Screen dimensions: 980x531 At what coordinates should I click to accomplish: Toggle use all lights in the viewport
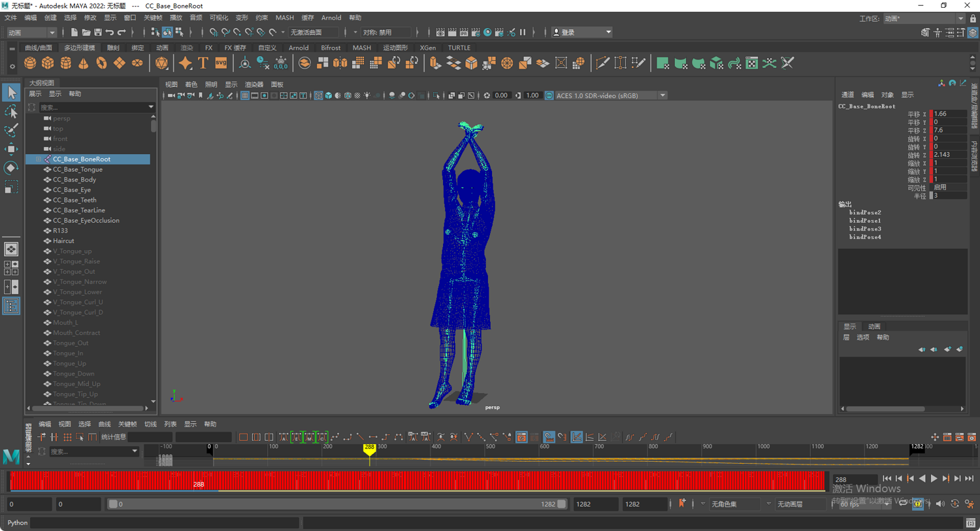(367, 95)
